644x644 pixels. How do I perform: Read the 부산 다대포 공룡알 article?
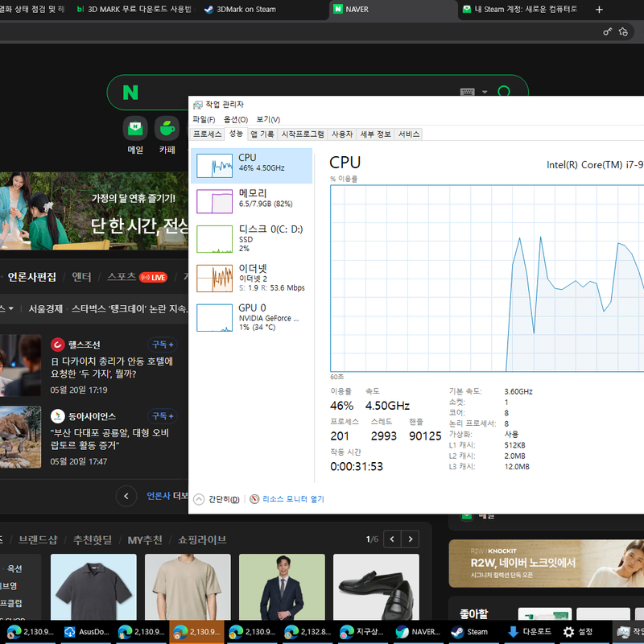click(109, 439)
